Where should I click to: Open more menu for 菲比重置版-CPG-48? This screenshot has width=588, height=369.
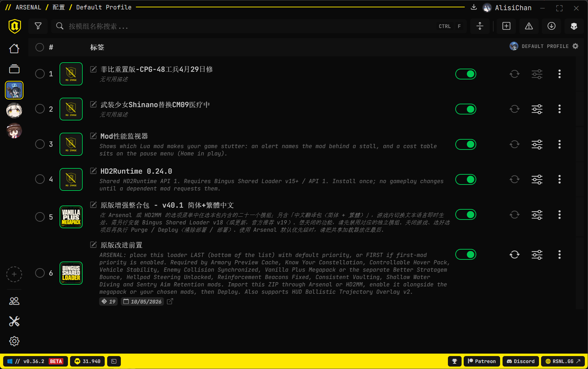click(559, 74)
